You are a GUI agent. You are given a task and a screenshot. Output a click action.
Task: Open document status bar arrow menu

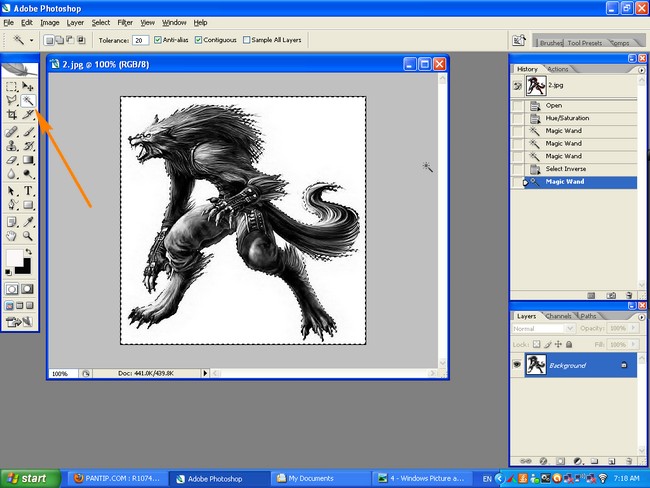205,373
